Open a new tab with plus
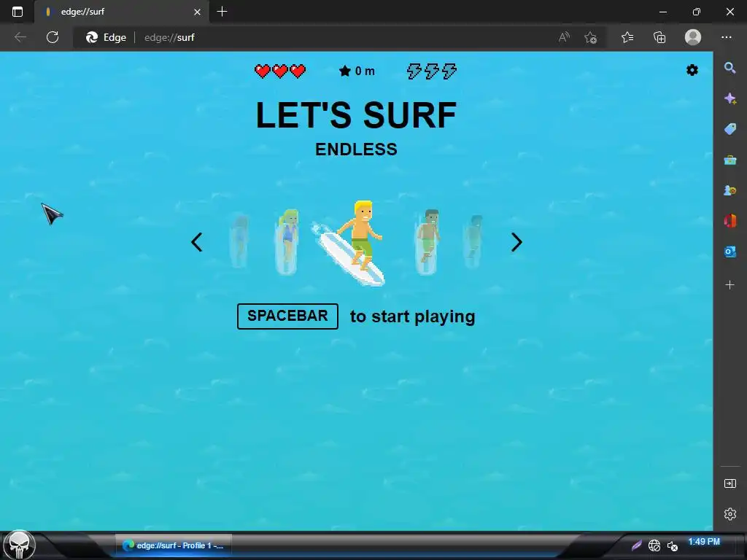 pyautogui.click(x=222, y=12)
